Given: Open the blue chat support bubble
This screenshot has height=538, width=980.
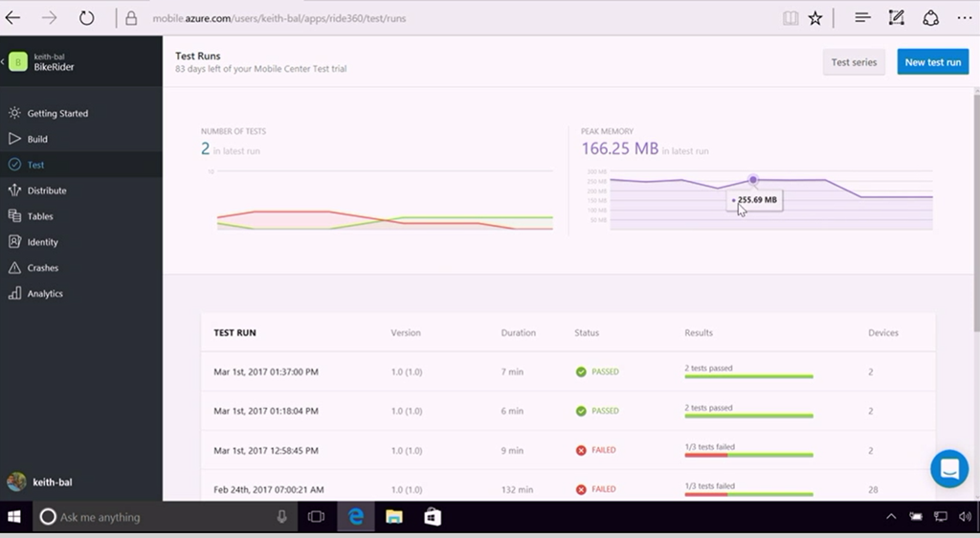Looking at the screenshot, I should (x=949, y=469).
